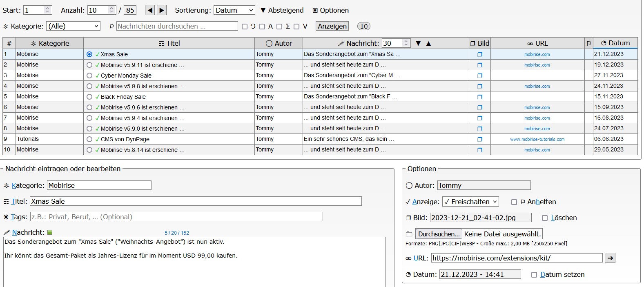Viewport: 644px width, 287px height.
Task: Click the green square icon beside Nachricht label
Action: point(50,232)
